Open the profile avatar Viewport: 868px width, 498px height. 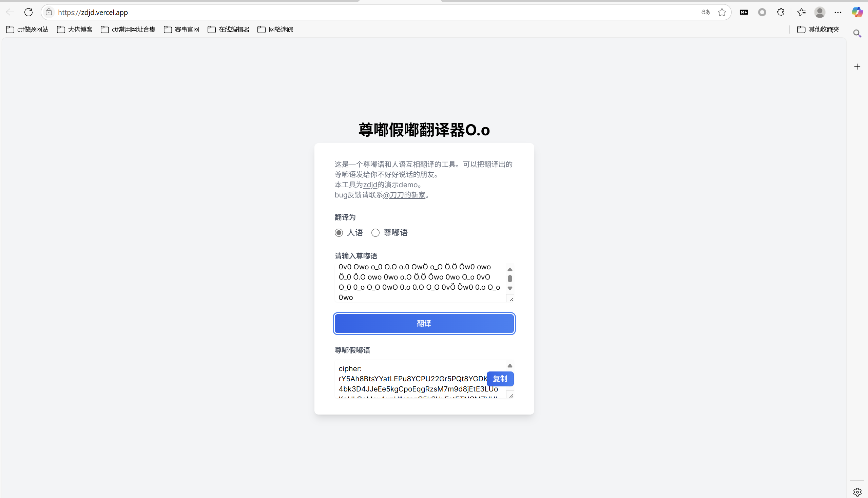820,12
